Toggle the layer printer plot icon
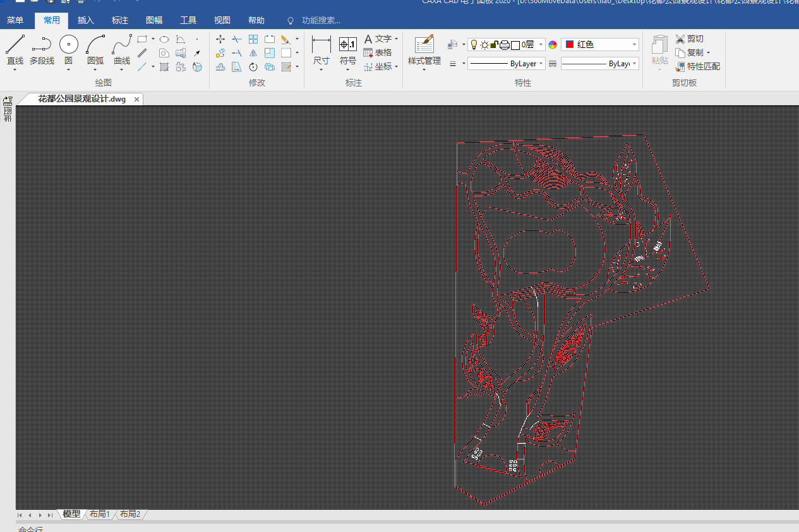This screenshot has height=532, width=799. tap(504, 45)
